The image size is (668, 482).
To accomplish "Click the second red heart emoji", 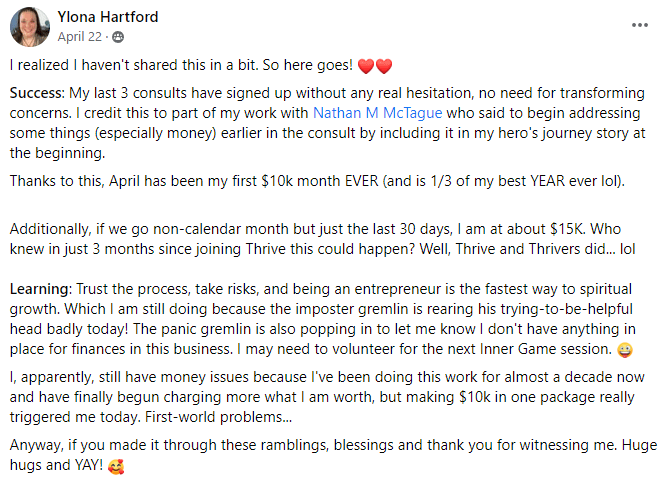I will click(384, 66).
